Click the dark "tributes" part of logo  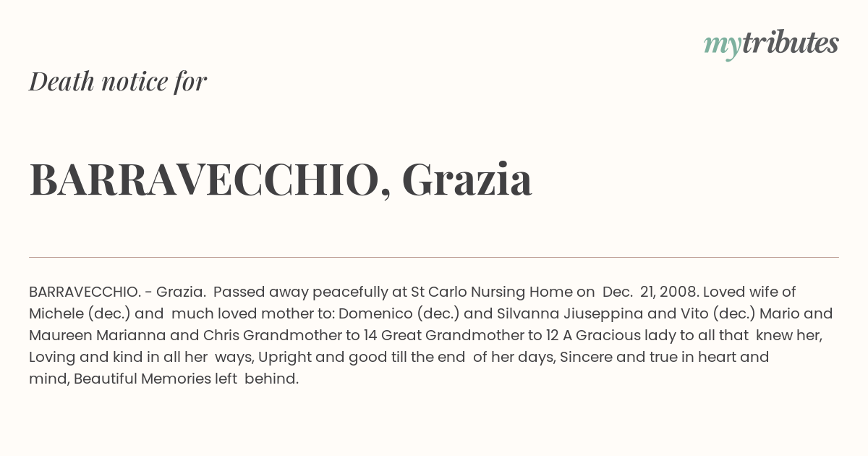pos(790,43)
